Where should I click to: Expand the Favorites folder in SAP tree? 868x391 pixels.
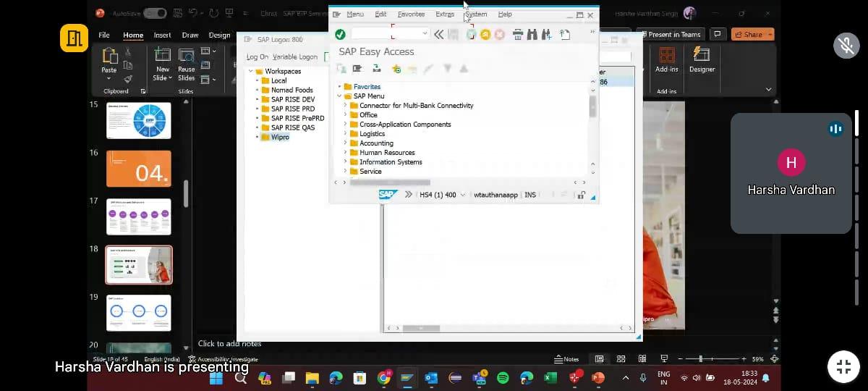coord(340,87)
